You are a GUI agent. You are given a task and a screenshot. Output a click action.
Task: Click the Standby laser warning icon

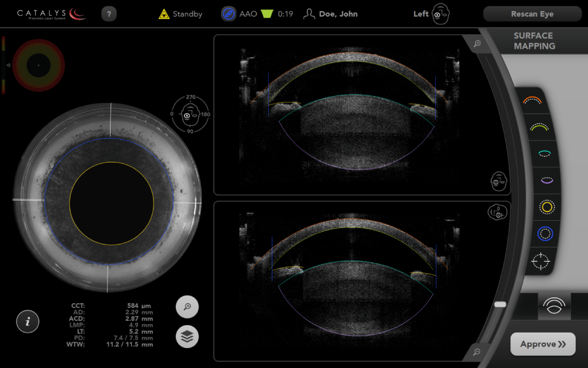point(164,14)
